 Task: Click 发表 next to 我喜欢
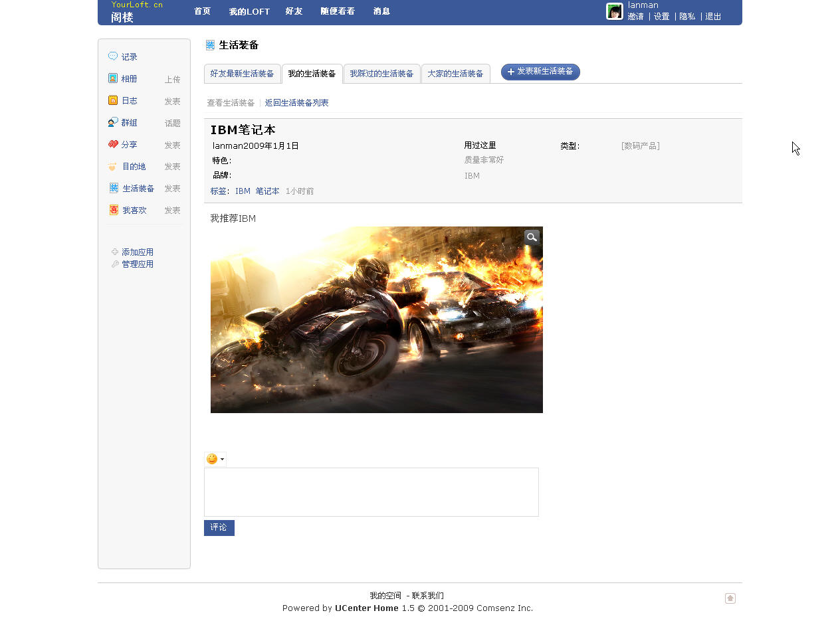(172, 211)
